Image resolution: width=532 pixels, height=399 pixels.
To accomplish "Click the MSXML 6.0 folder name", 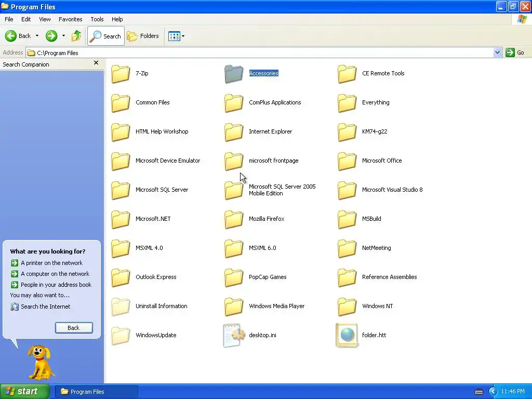I will pos(262,248).
